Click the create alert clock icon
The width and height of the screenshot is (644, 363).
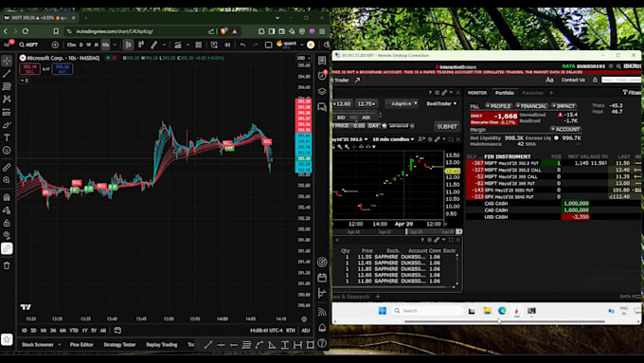coord(214,45)
